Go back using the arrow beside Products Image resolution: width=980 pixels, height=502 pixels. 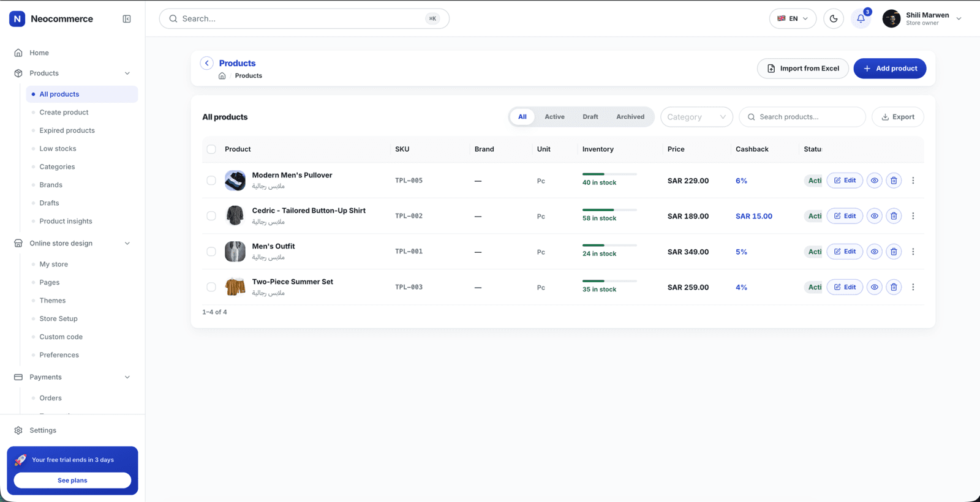[207, 63]
